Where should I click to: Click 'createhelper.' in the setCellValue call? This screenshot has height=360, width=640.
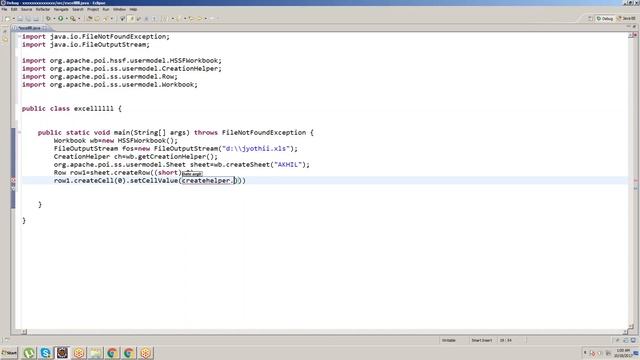coord(208,180)
